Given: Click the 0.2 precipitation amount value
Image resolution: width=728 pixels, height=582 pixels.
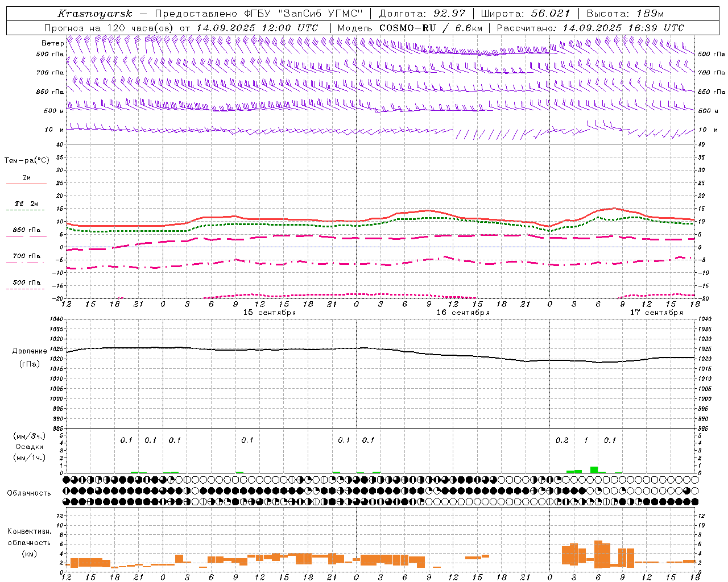Looking at the screenshot, I should tap(561, 440).
